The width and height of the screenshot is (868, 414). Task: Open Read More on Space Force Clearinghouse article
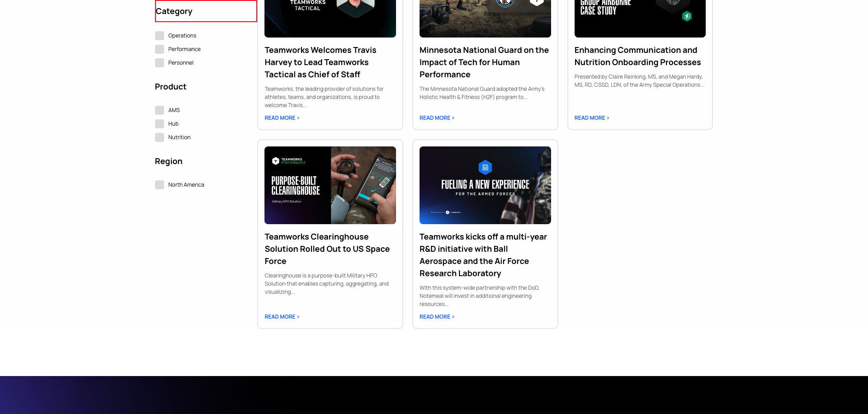282,316
